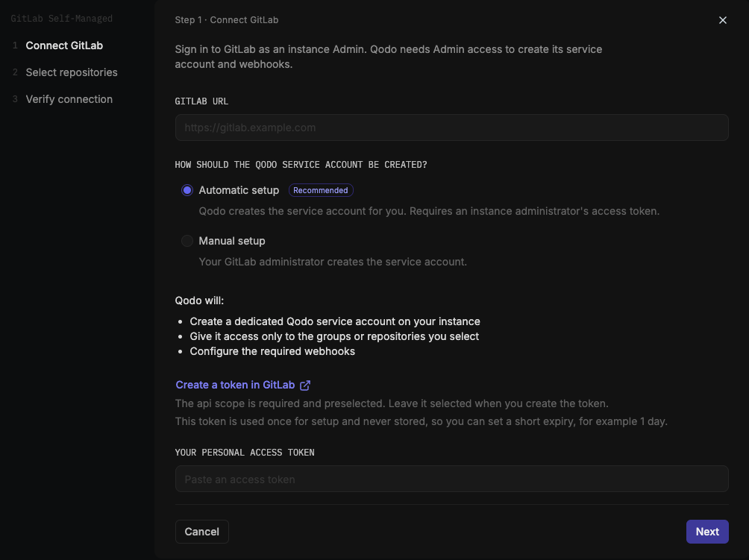This screenshot has width=749, height=560.
Task: Click the YOUR PERSONAL ACCESS TOKEN label
Action: pos(245,453)
